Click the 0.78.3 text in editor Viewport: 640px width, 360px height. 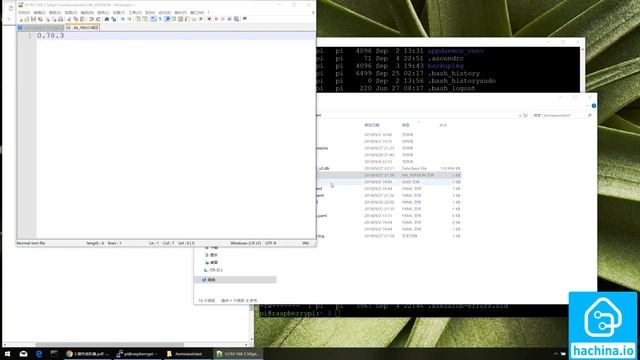pyautogui.click(x=51, y=36)
